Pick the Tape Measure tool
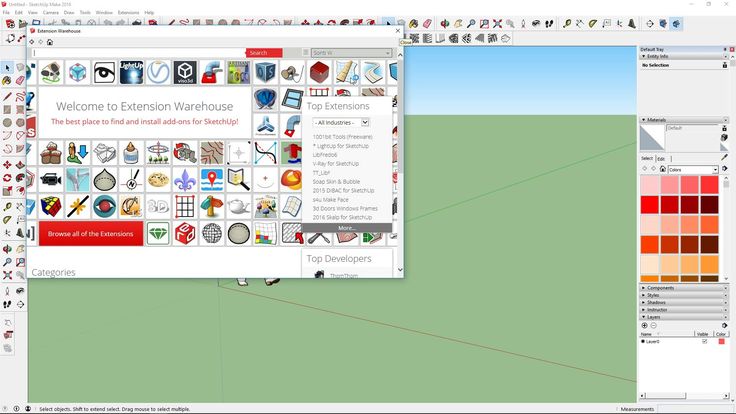 coord(567,23)
